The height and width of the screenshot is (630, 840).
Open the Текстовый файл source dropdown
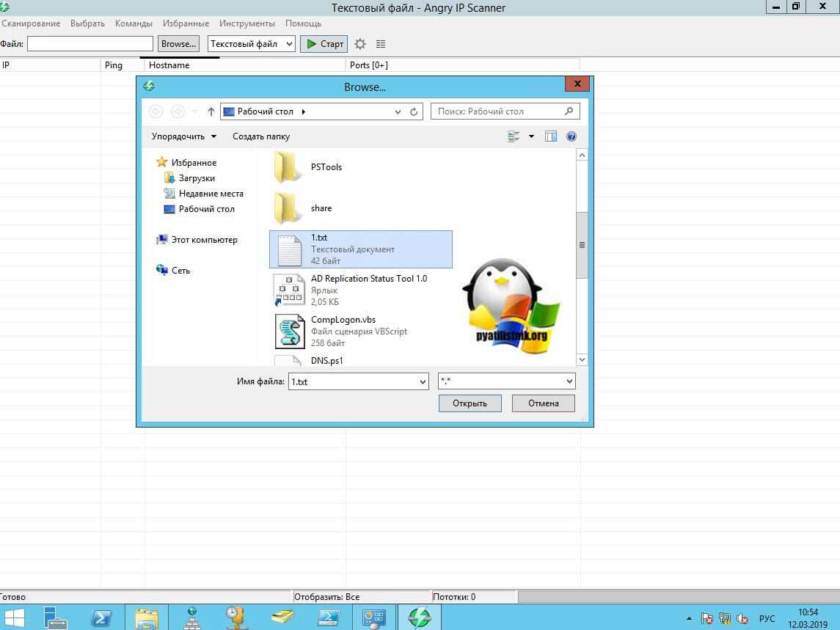point(251,44)
